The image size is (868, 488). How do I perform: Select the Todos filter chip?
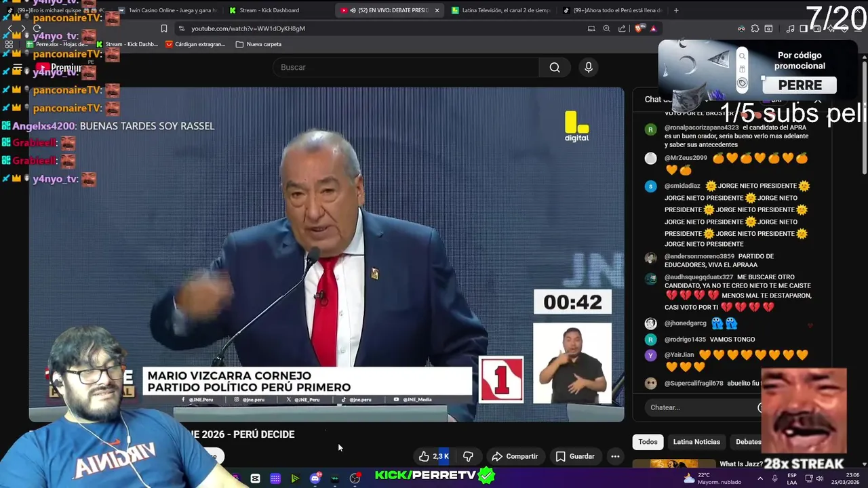(648, 442)
